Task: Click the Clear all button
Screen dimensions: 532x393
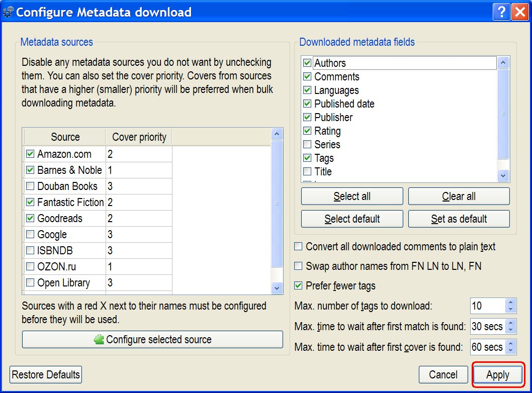Action: (x=459, y=197)
